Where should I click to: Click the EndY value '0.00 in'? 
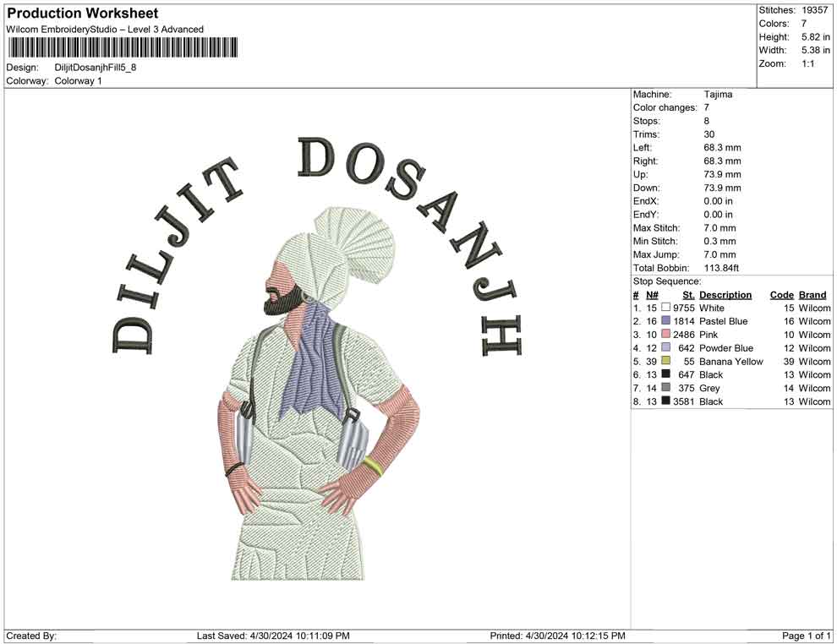(718, 215)
